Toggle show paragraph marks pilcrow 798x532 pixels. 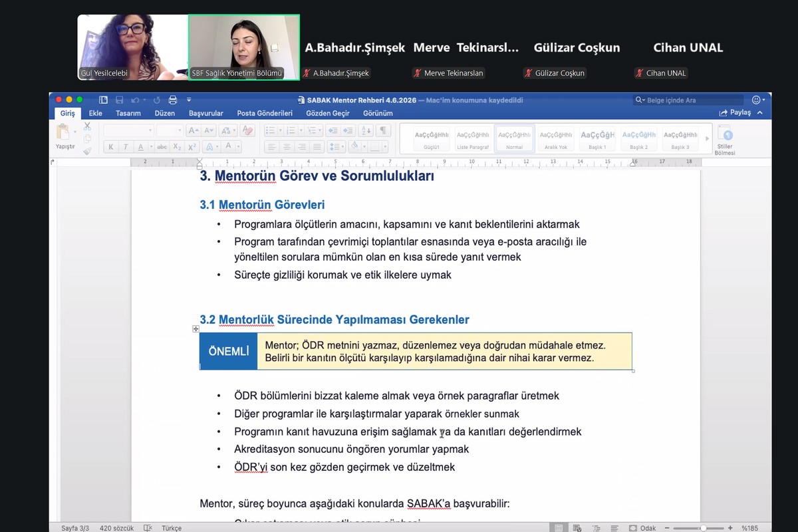(383, 130)
